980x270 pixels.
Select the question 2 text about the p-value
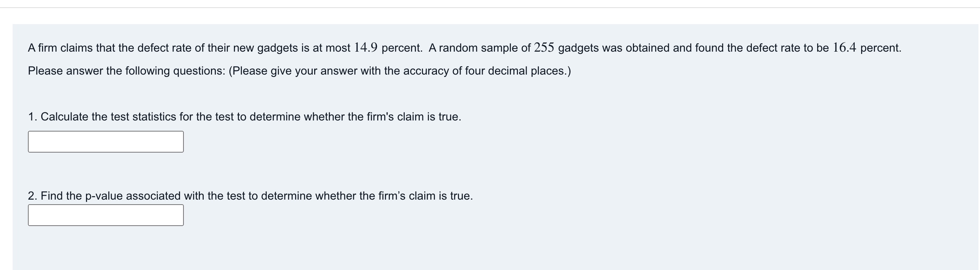pos(250,195)
